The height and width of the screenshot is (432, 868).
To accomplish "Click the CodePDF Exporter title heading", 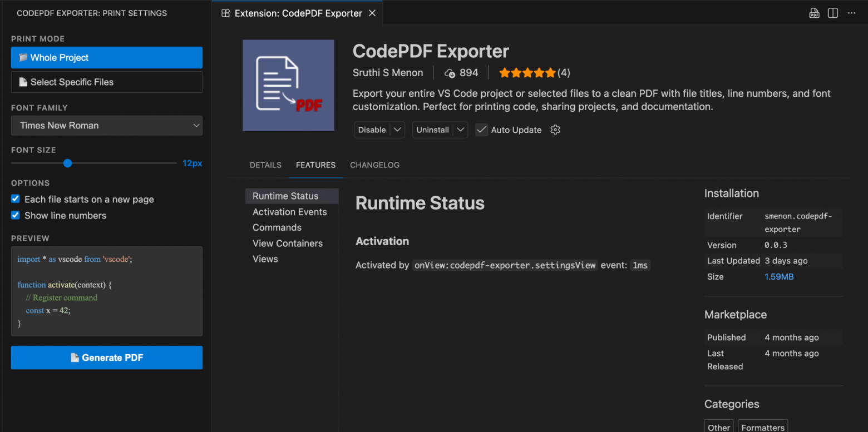I will click(x=431, y=51).
